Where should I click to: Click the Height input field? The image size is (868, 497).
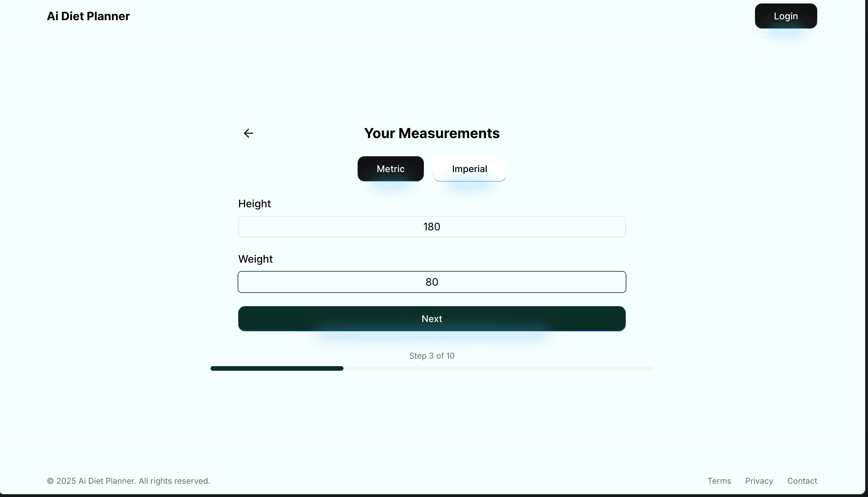tap(432, 227)
